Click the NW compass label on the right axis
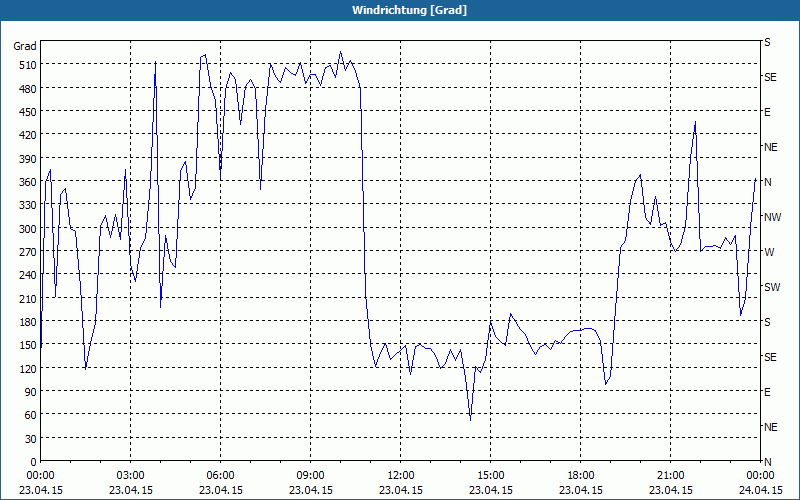Image resolution: width=800 pixels, height=500 pixels. 772,217
